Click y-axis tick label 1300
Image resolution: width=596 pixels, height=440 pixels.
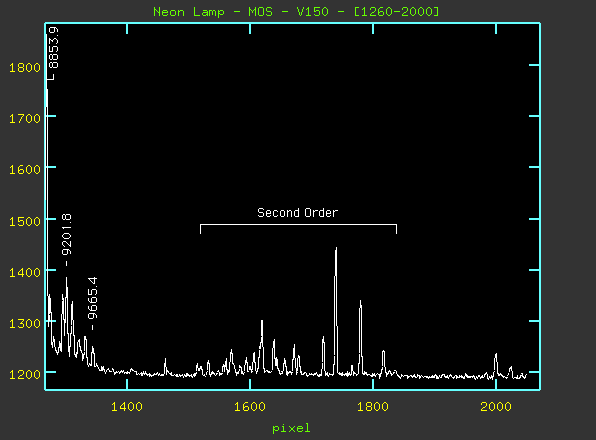25,323
